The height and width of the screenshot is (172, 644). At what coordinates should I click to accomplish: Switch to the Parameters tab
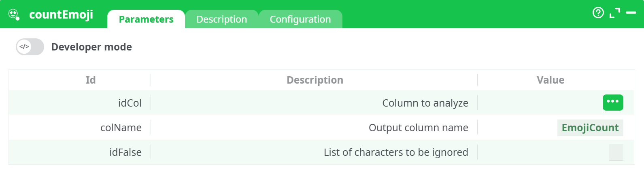pyautogui.click(x=146, y=19)
